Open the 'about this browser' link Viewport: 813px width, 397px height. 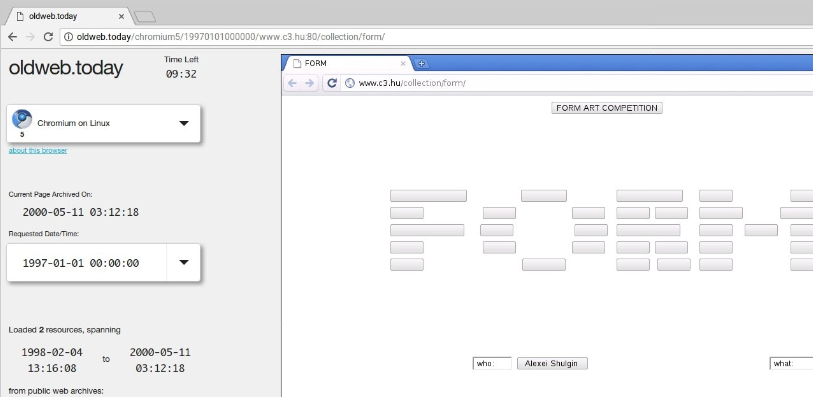[x=38, y=150]
